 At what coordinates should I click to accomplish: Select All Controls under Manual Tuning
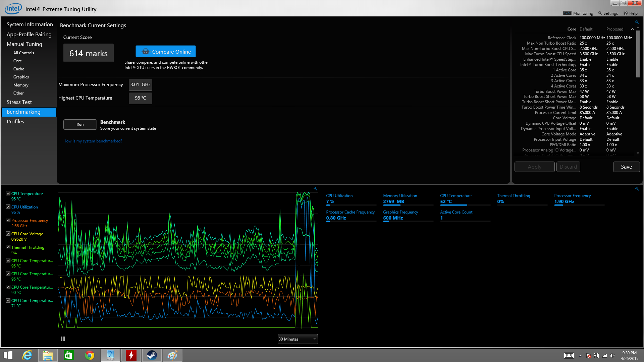click(x=23, y=53)
